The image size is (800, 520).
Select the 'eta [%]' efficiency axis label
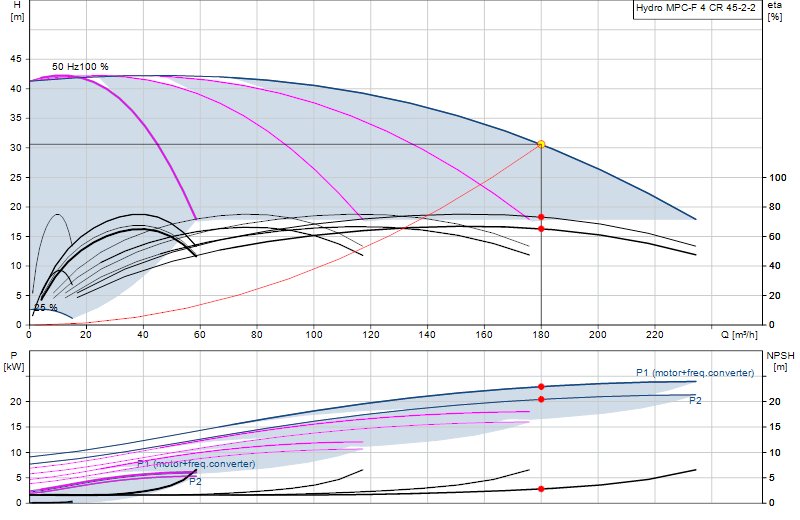click(774, 11)
